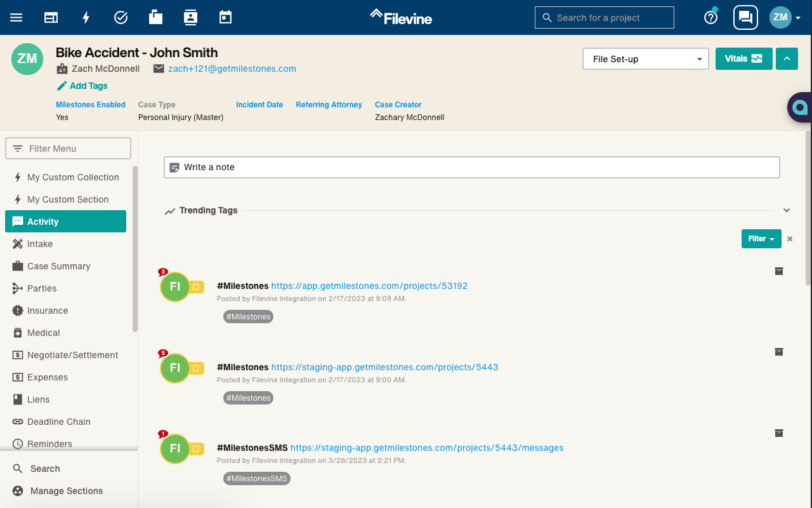Open My Custom Collection section

point(66,177)
